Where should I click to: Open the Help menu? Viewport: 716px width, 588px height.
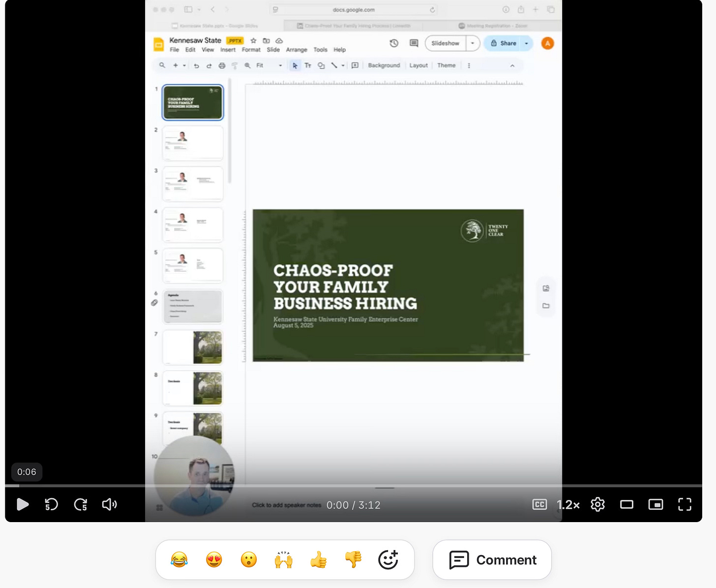tap(340, 50)
